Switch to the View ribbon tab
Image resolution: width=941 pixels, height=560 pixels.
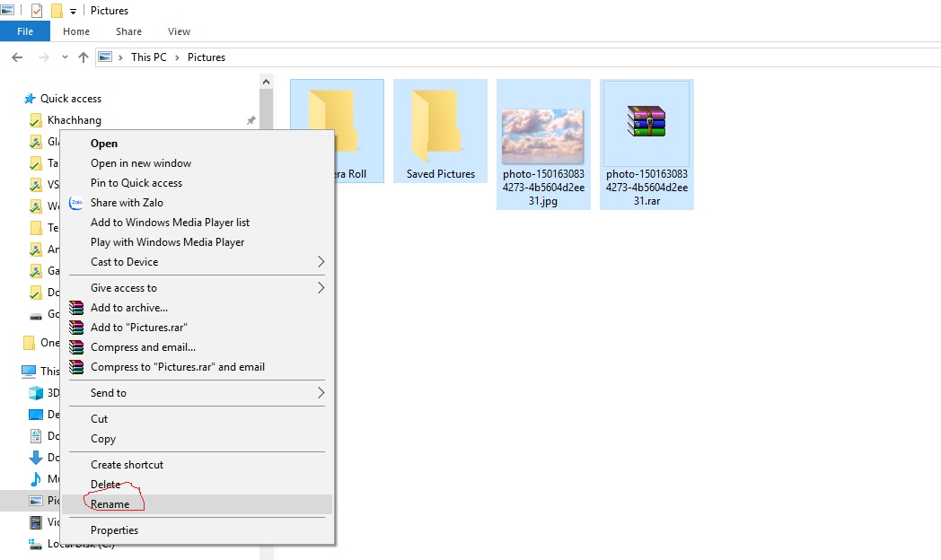(x=179, y=31)
